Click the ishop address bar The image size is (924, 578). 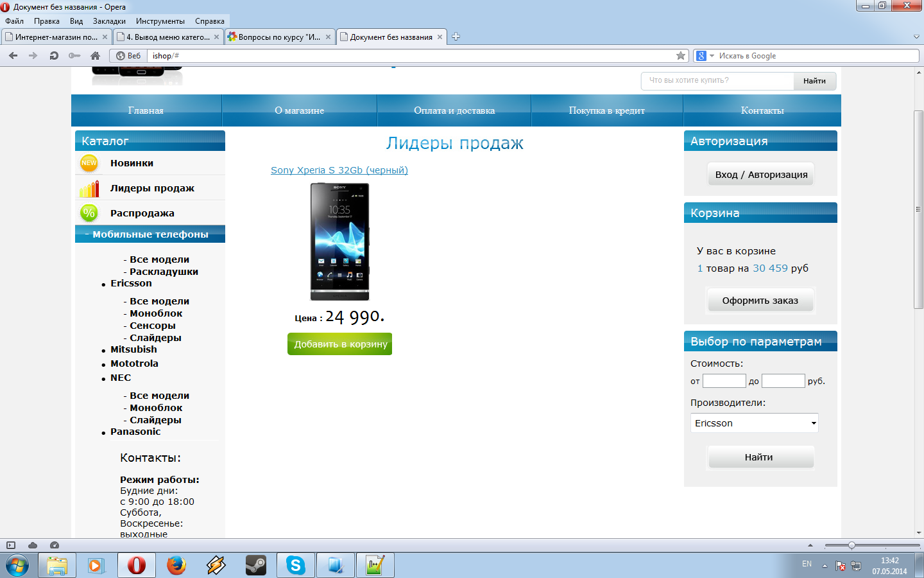[411, 56]
